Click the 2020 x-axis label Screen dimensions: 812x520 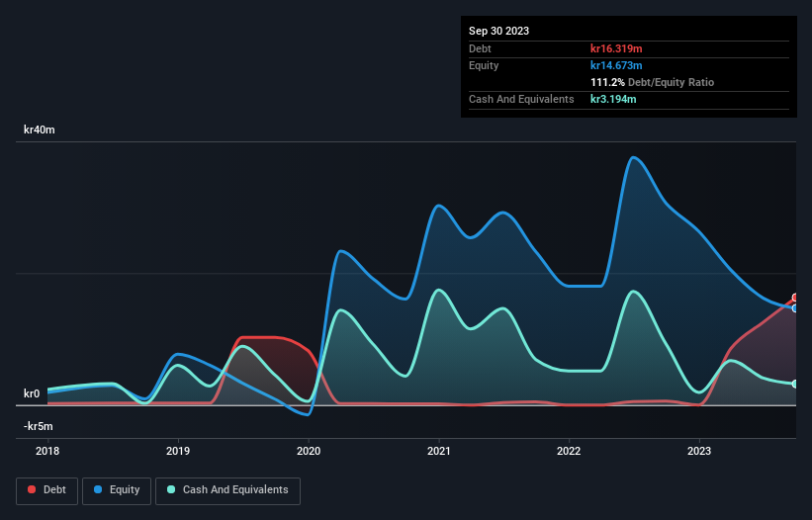[x=309, y=451]
